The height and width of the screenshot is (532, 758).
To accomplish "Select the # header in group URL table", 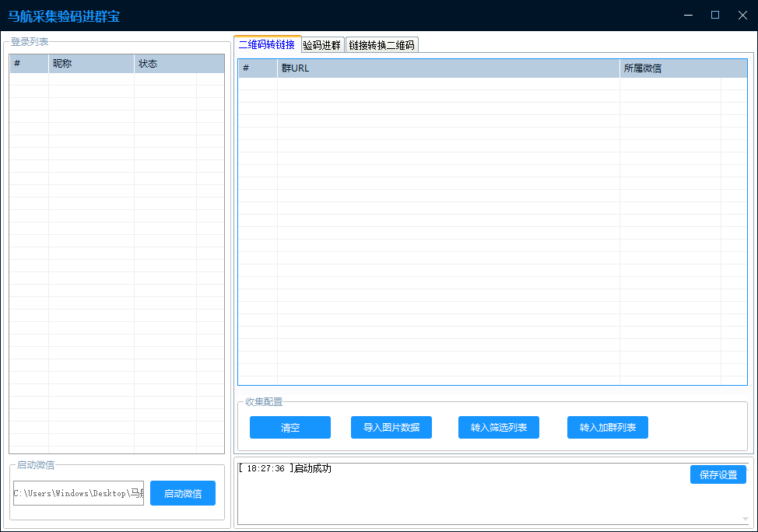I will [x=258, y=68].
